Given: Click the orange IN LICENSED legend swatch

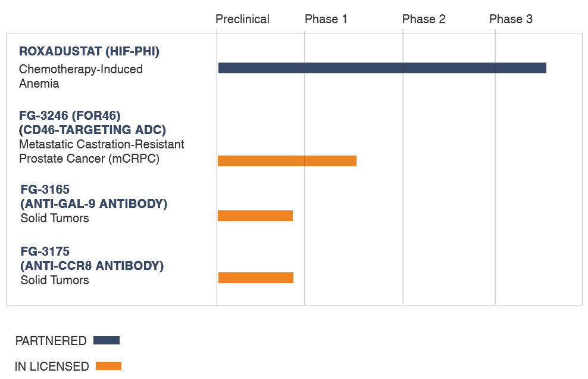Looking at the screenshot, I should tap(108, 366).
